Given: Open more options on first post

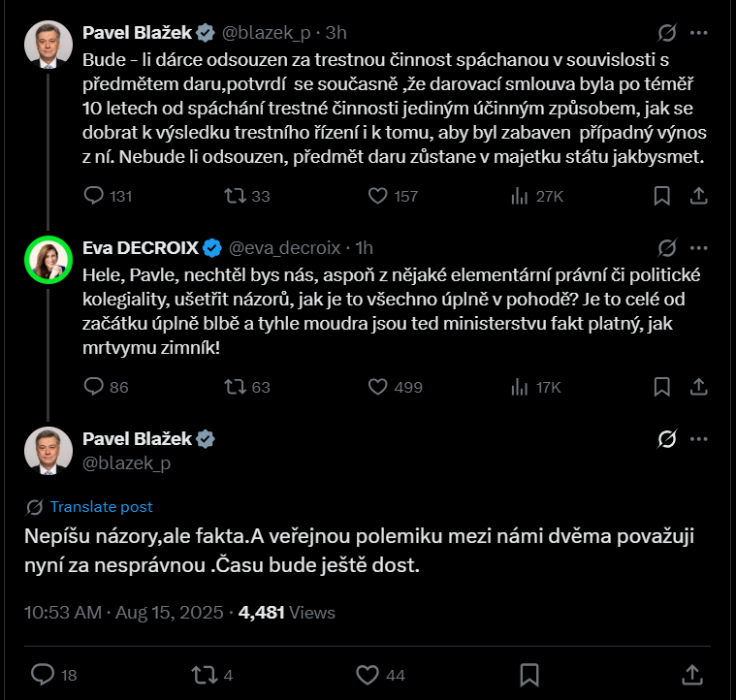Looking at the screenshot, I should [697, 33].
